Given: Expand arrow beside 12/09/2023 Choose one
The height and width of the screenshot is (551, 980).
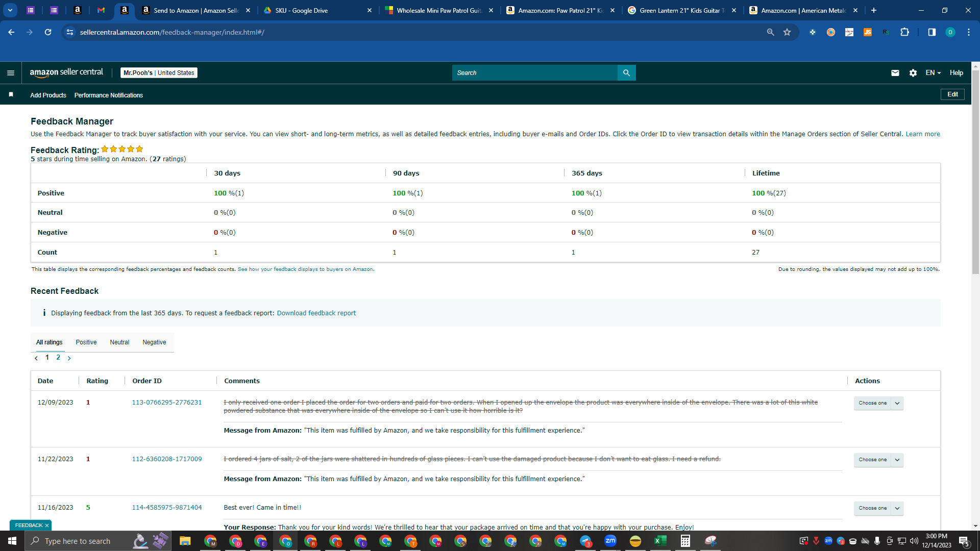Looking at the screenshot, I should coord(897,403).
